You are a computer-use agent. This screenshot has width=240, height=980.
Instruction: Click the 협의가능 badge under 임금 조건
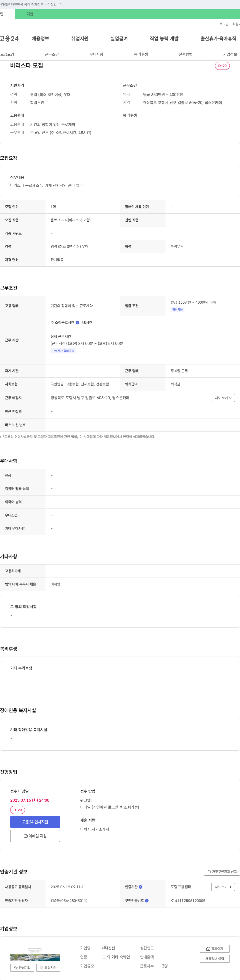point(177,310)
